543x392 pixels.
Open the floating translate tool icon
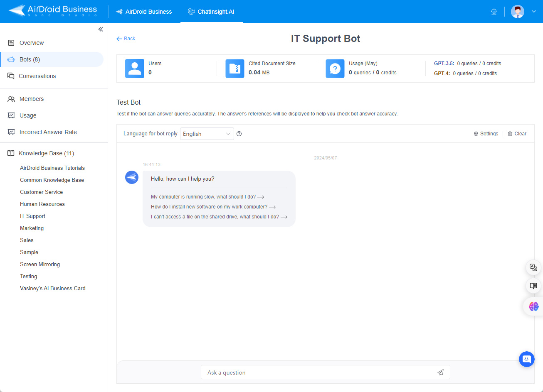coord(533,267)
